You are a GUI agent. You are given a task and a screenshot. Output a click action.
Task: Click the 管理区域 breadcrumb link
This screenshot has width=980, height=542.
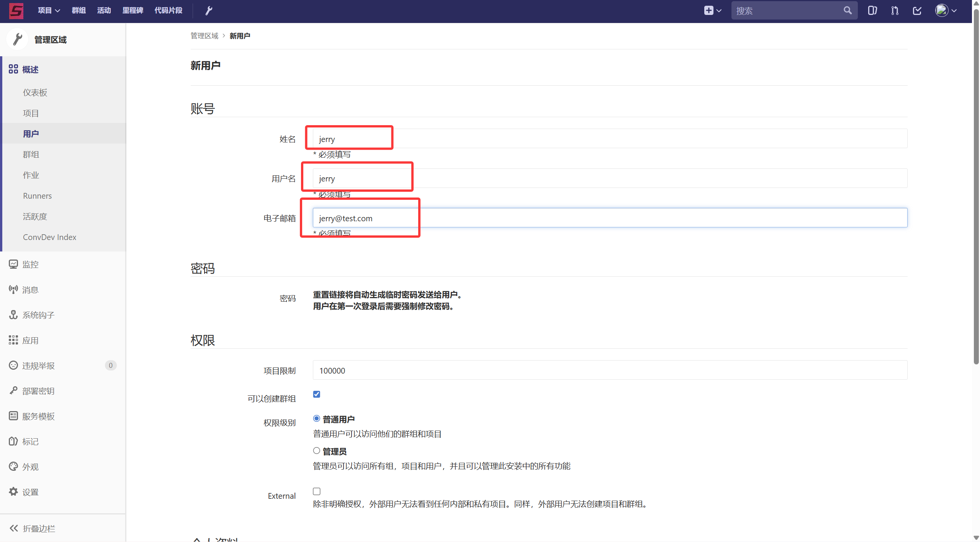click(x=204, y=36)
